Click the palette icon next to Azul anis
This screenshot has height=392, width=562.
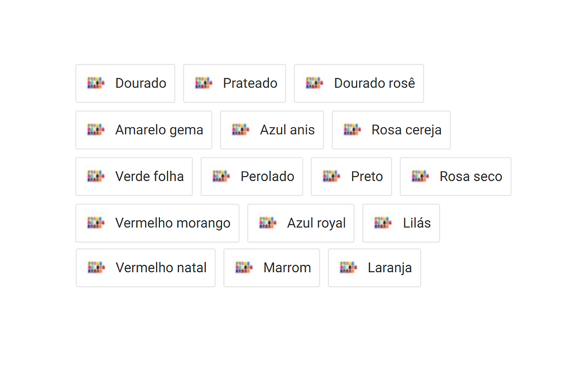[x=240, y=130]
